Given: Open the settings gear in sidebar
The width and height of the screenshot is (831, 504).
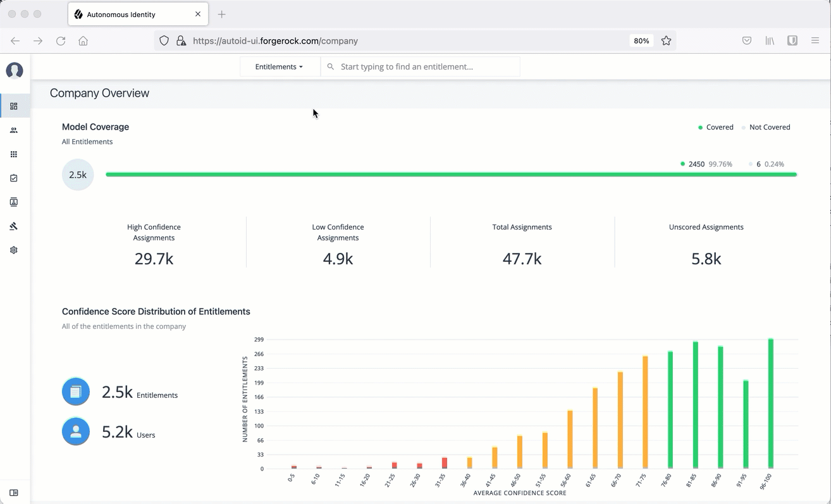Looking at the screenshot, I should point(14,250).
